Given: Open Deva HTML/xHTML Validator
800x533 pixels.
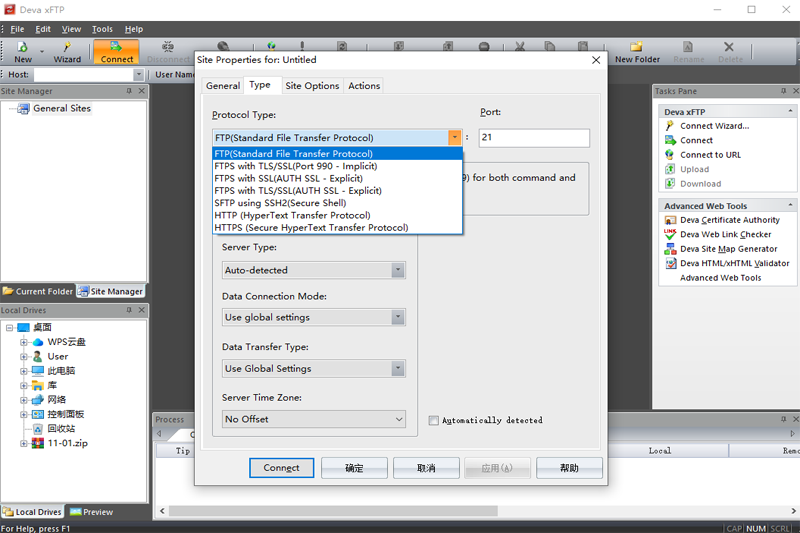Looking at the screenshot, I should [727, 263].
